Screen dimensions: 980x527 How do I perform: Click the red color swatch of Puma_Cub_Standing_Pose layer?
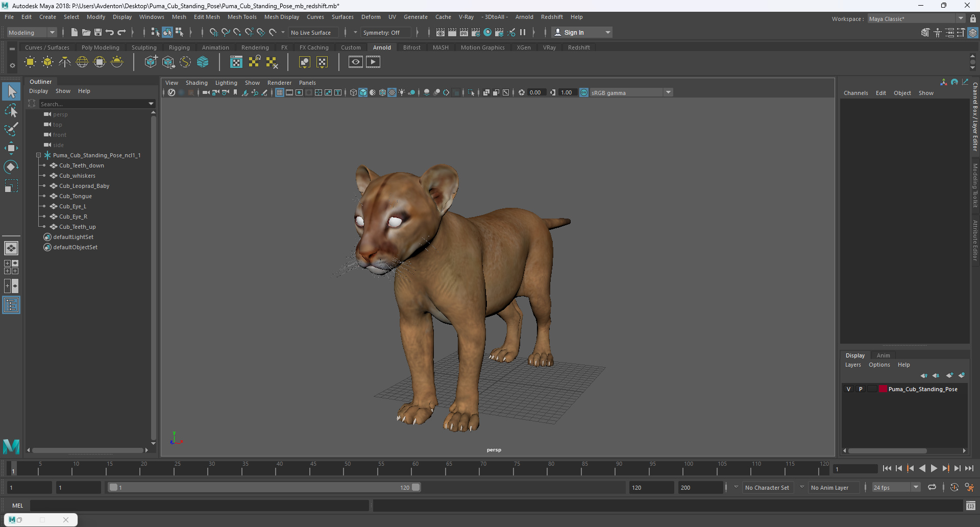pos(883,389)
